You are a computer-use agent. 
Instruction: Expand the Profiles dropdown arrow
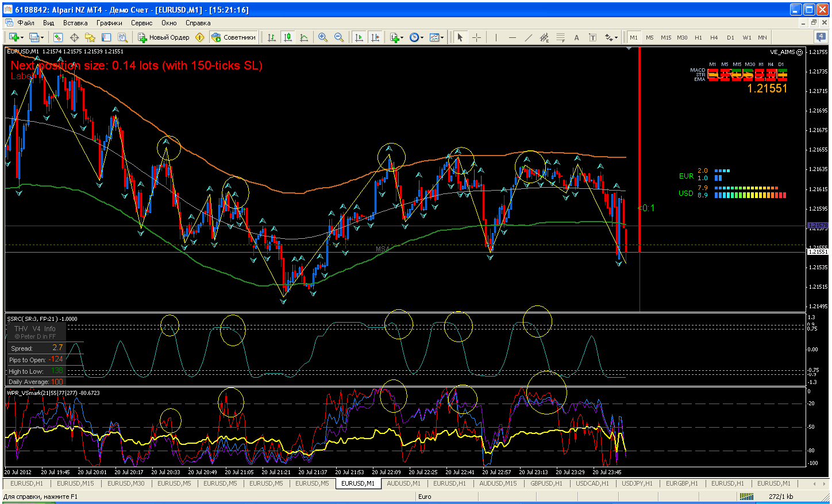coord(42,37)
